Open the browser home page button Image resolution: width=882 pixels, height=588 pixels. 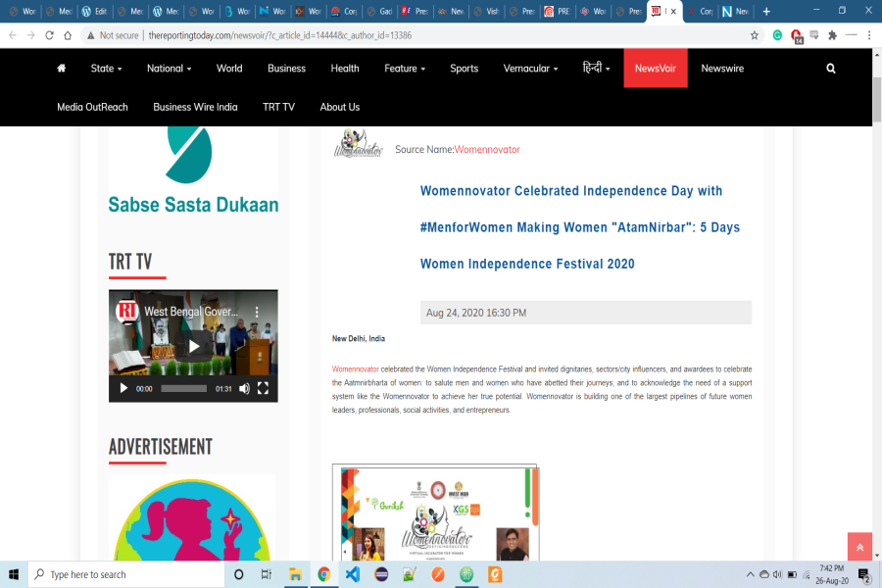coord(68,35)
